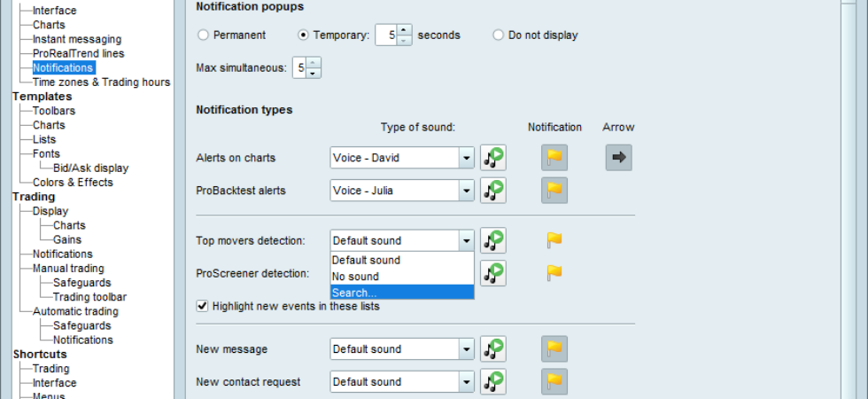Play the Top movers detection sound
The image size is (868, 399).
[x=492, y=240]
